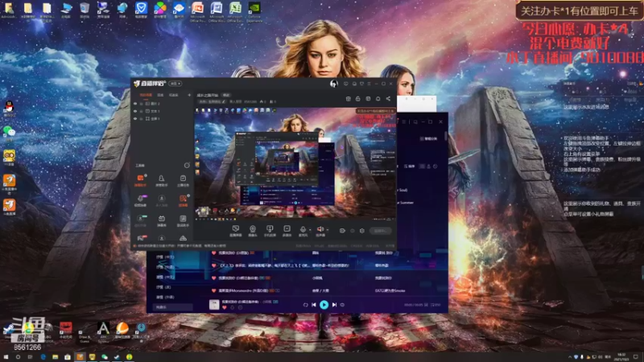Select the first orange scene tab in left panel
This screenshot has width=644, height=362.
(146, 95)
